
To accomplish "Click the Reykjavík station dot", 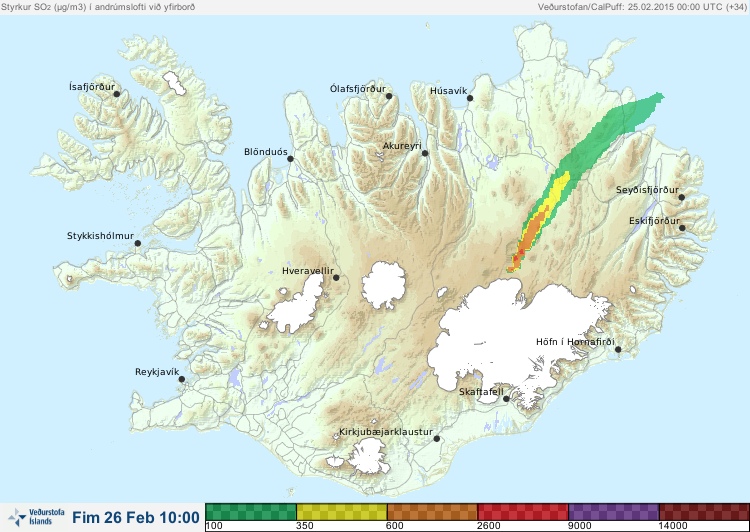I will (x=182, y=379).
